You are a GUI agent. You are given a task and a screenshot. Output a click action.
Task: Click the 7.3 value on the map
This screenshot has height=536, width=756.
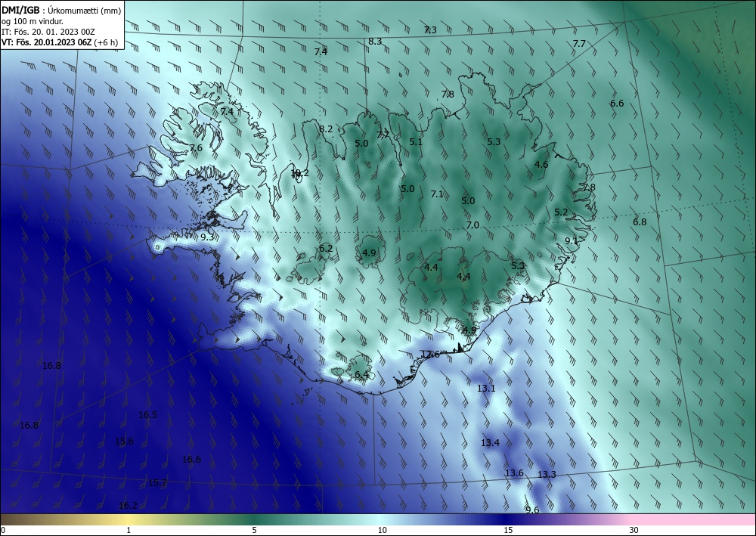click(430, 30)
